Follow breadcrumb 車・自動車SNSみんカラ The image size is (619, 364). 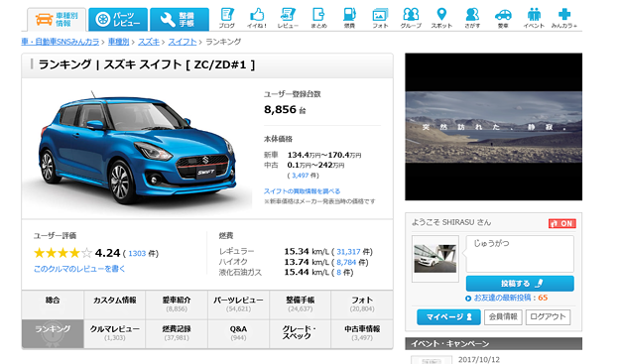click(61, 42)
